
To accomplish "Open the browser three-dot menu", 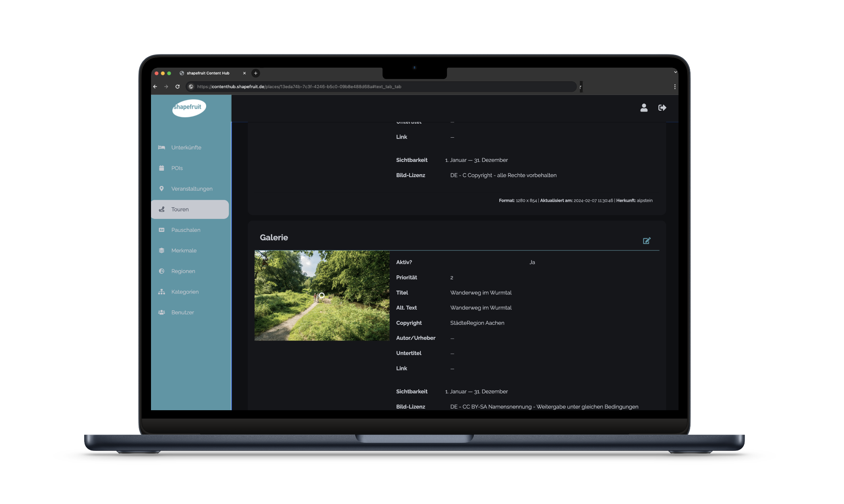I will 674,87.
